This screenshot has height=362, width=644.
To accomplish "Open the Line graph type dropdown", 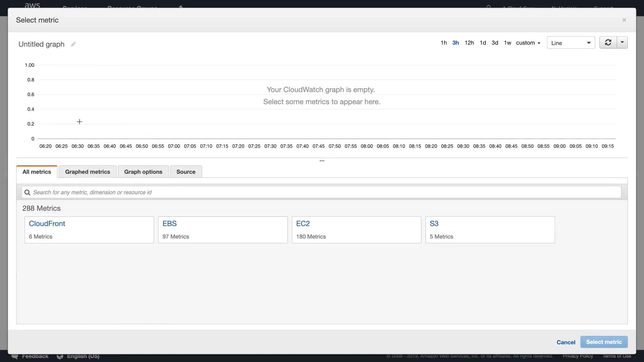I will 571,43.
